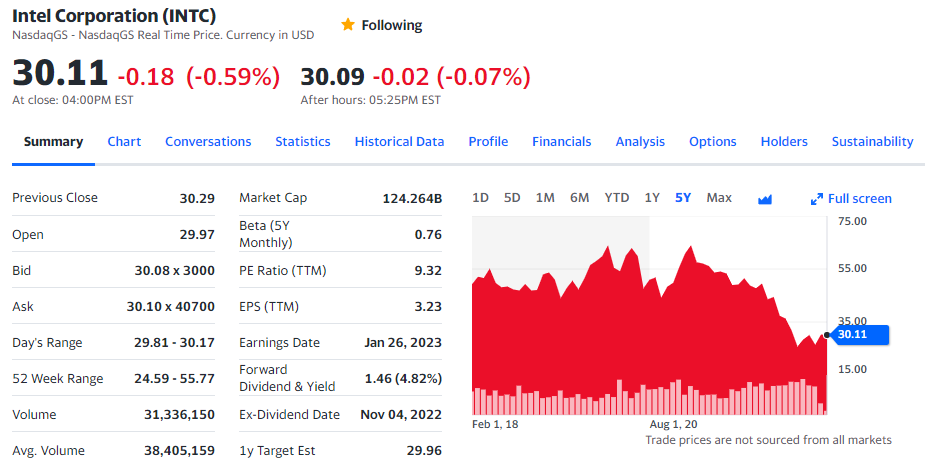This screenshot has width=925, height=473.
Task: Click the Forward Dividend & Yield label
Action: 287,378
